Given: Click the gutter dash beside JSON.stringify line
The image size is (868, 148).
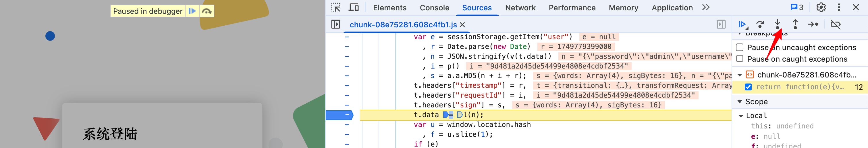Looking at the screenshot, I should (347, 56).
